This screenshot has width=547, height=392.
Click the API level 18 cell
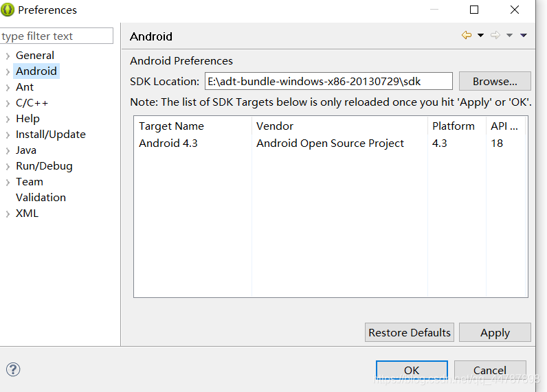pos(497,143)
